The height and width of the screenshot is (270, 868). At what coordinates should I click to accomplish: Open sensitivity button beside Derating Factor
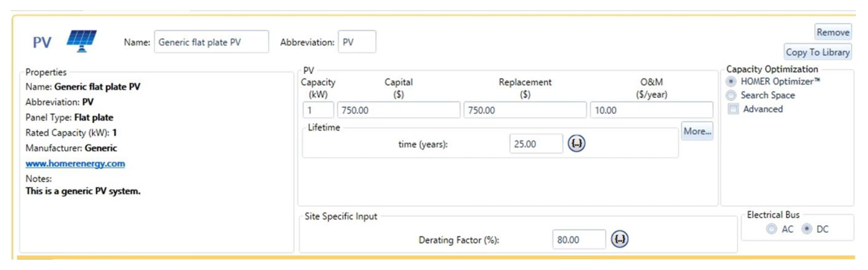pos(619,239)
